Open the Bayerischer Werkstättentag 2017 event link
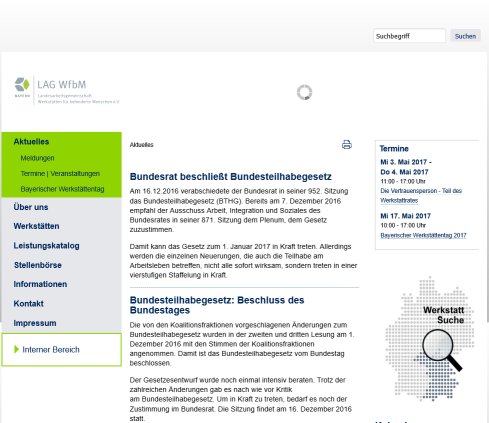The image size is (489, 423). pyautogui.click(x=423, y=235)
